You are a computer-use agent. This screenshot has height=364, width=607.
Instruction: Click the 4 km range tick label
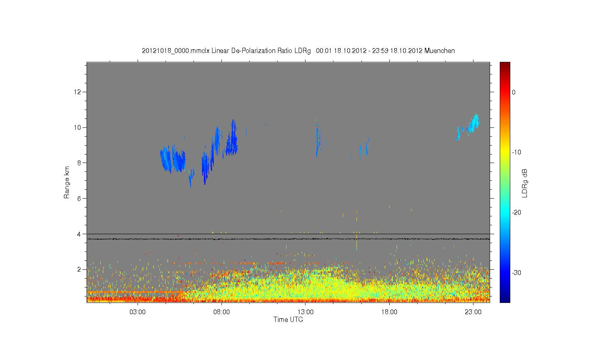point(80,234)
